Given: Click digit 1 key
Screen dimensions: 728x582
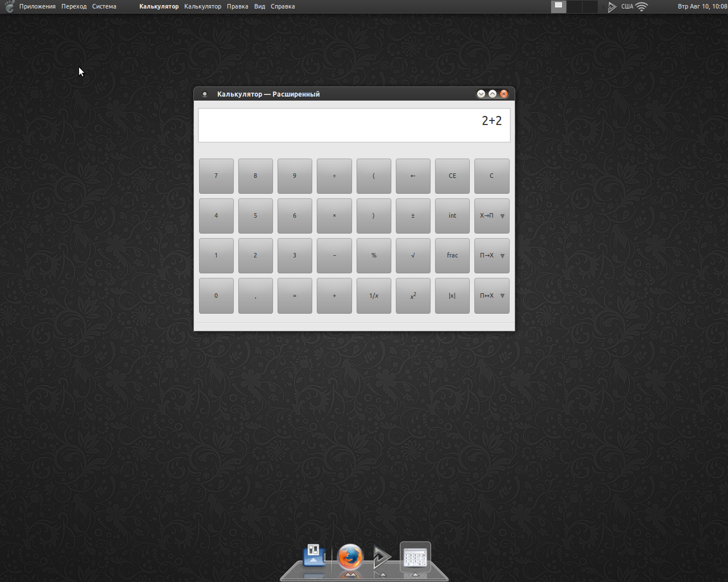Looking at the screenshot, I should coord(216,256).
